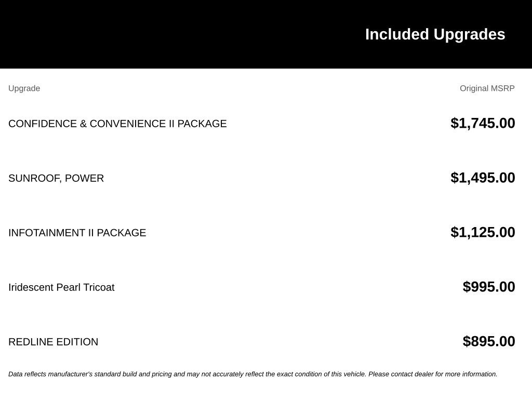Select the REDLINE EDITION upgrade label
Screen dimensions: 532x399
54,342
